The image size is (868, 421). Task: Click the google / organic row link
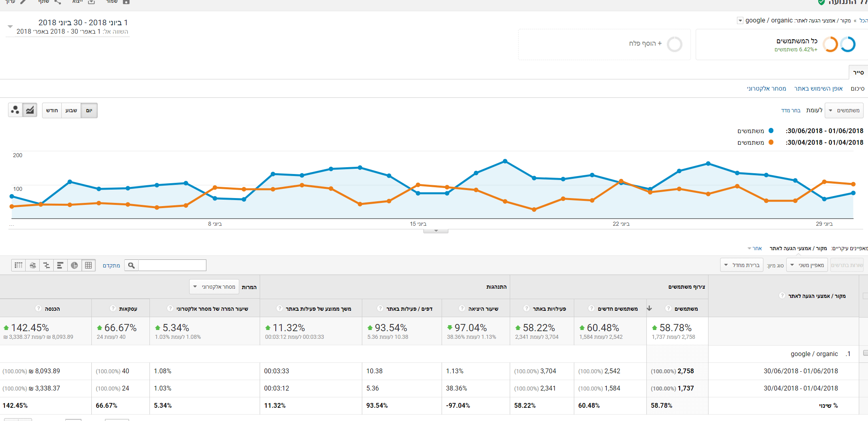814,354
